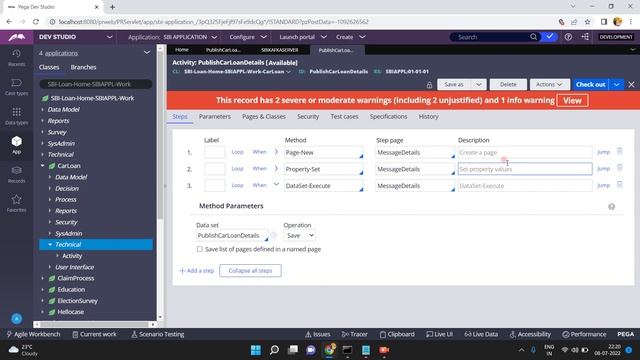Open Favorites star icon
Image resolution: width=640 pixels, height=360 pixels.
pos(16,203)
